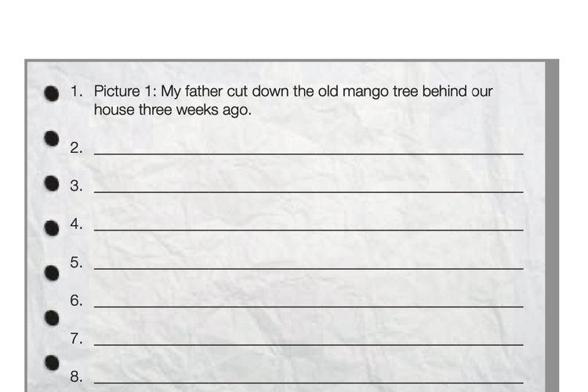
Task: Click the punch hole beside item 1
Action: click(52, 93)
